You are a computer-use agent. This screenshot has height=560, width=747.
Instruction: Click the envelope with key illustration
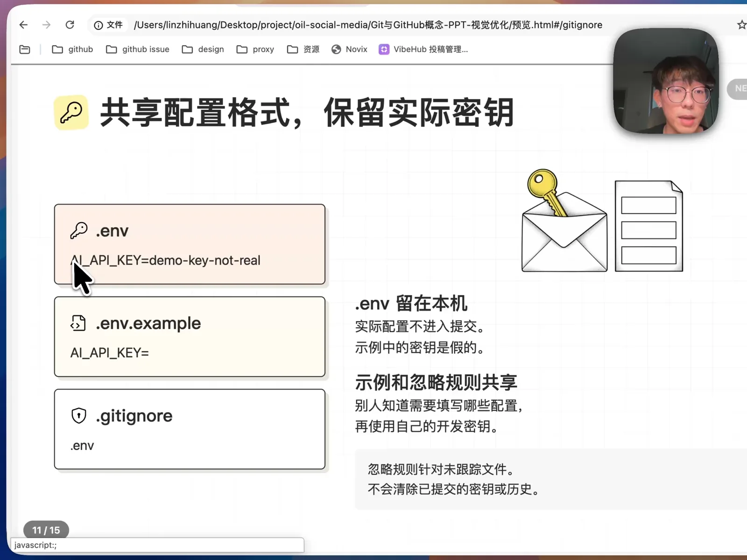pyautogui.click(x=564, y=221)
